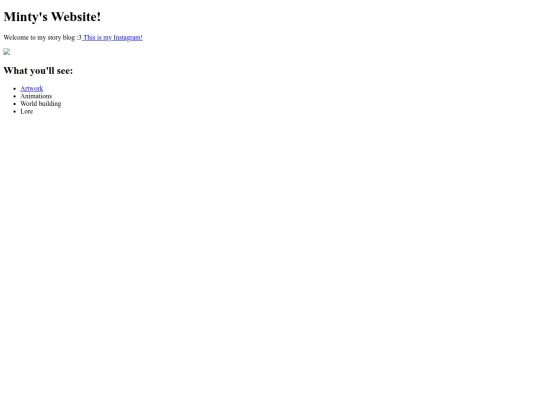Click the word 'building' in the list
Viewport: 540px width, 405px height.
tap(50, 104)
